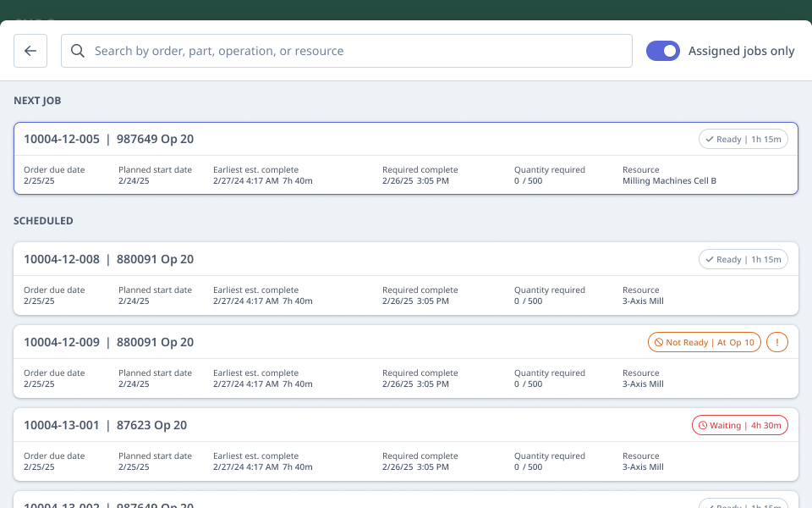812x508 pixels.
Task: Click the checkmark icon on 880091 Op 20 Ready badge
Action: [710, 259]
